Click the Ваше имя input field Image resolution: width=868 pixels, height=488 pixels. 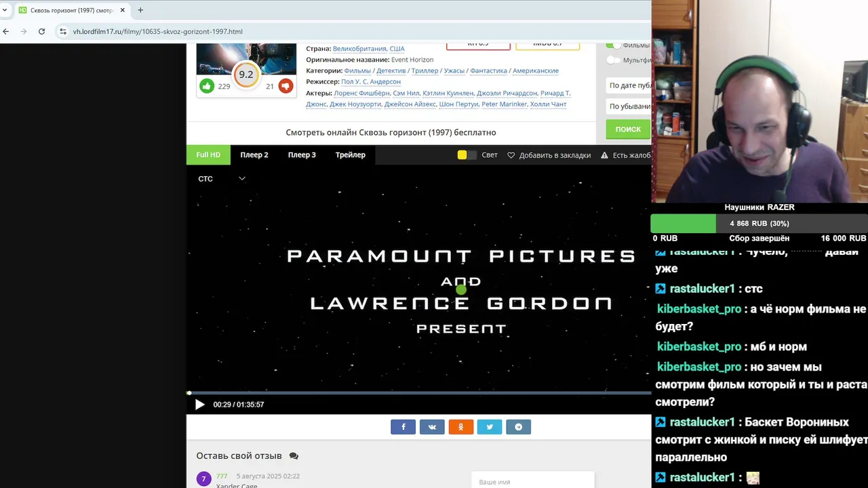(533, 481)
